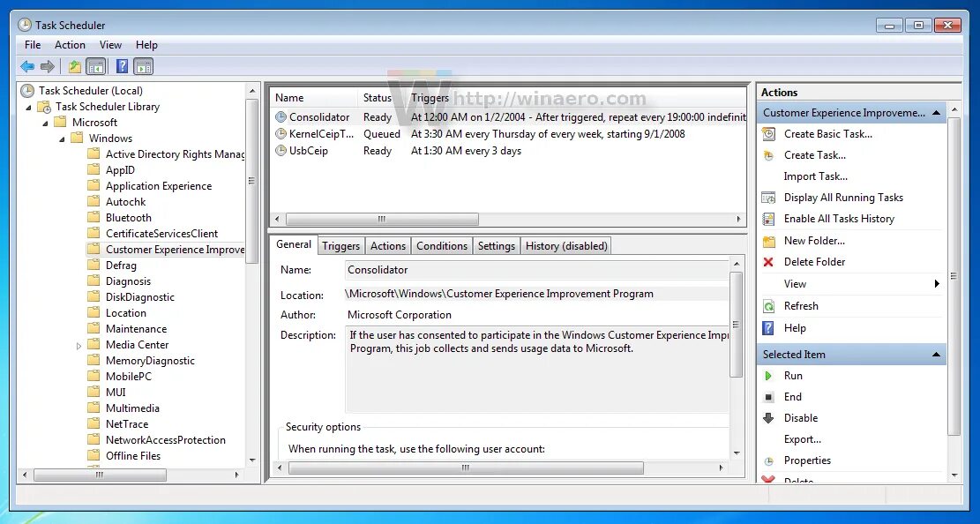Screen dimensions: 980x524
Task: Toggle the show/hide action pane icon
Action: coord(143,66)
